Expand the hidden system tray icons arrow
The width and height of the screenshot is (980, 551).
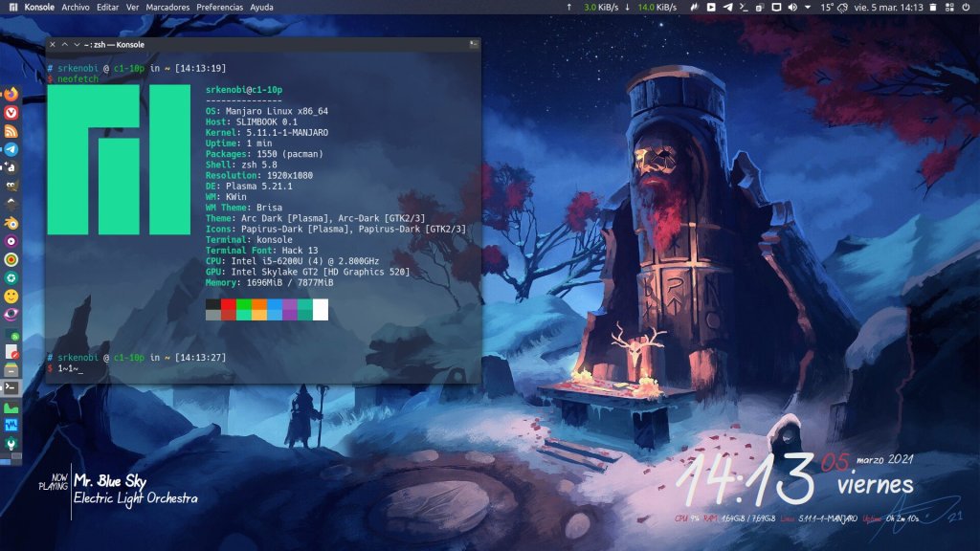[808, 7]
